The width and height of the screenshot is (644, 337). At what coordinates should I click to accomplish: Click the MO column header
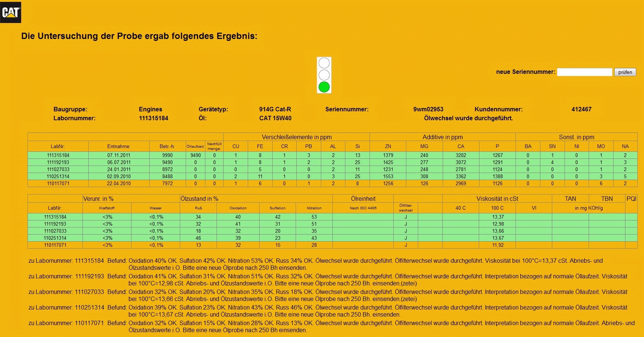pos(601,146)
